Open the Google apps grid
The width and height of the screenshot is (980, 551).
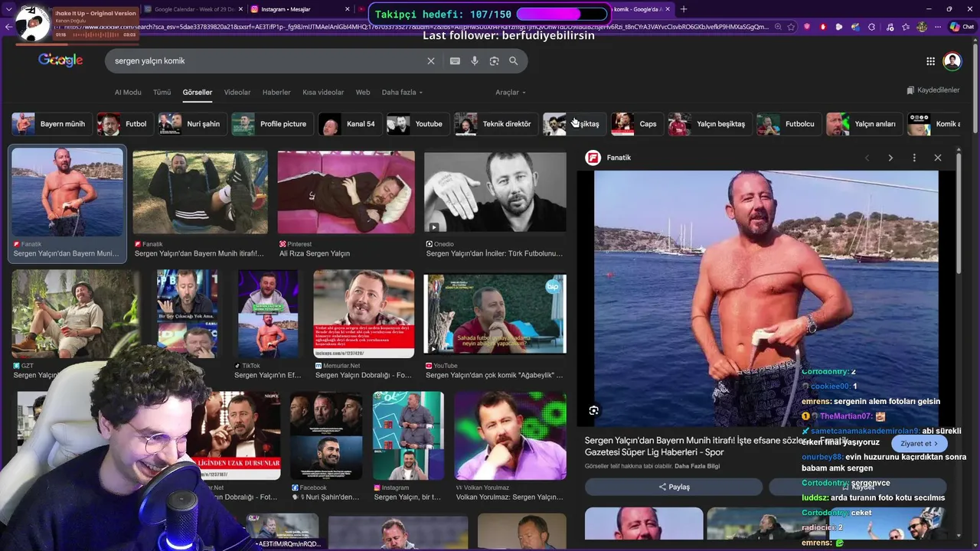point(930,61)
